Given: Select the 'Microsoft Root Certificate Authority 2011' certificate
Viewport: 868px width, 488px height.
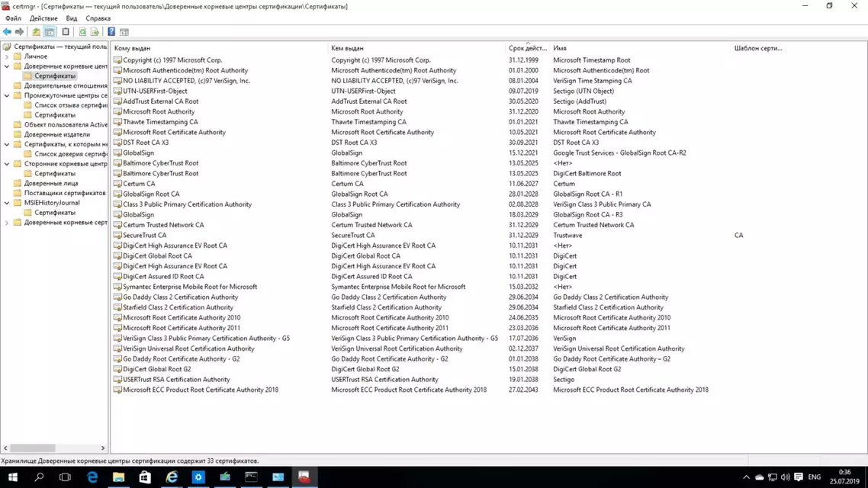Looking at the screenshot, I should coord(182,328).
